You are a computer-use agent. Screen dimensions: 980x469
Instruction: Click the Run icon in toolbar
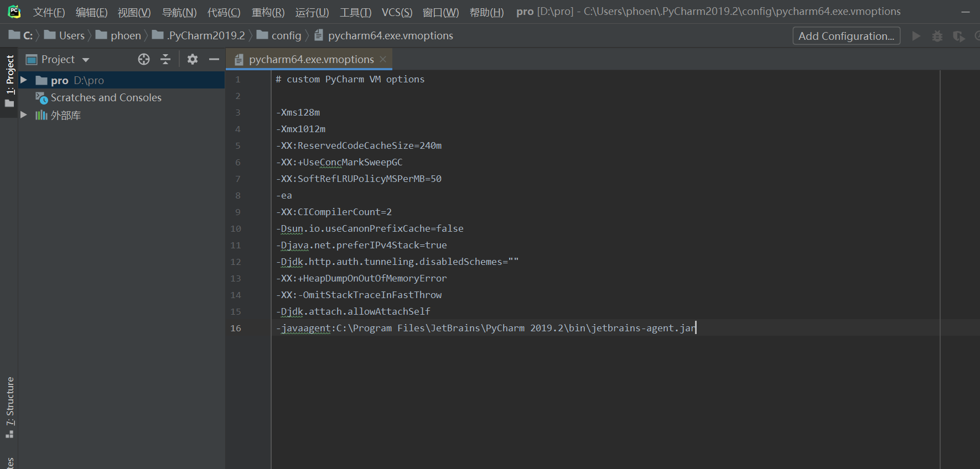tap(916, 36)
